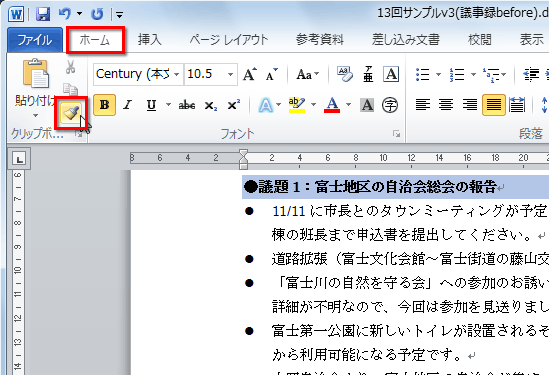Toggle subscript formatting

pos(210,105)
